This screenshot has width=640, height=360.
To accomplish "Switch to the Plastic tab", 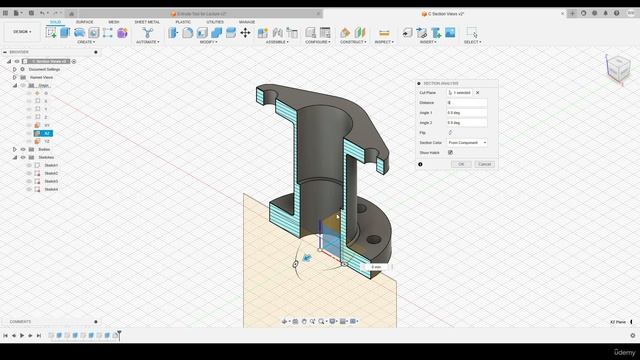I will 183,22.
